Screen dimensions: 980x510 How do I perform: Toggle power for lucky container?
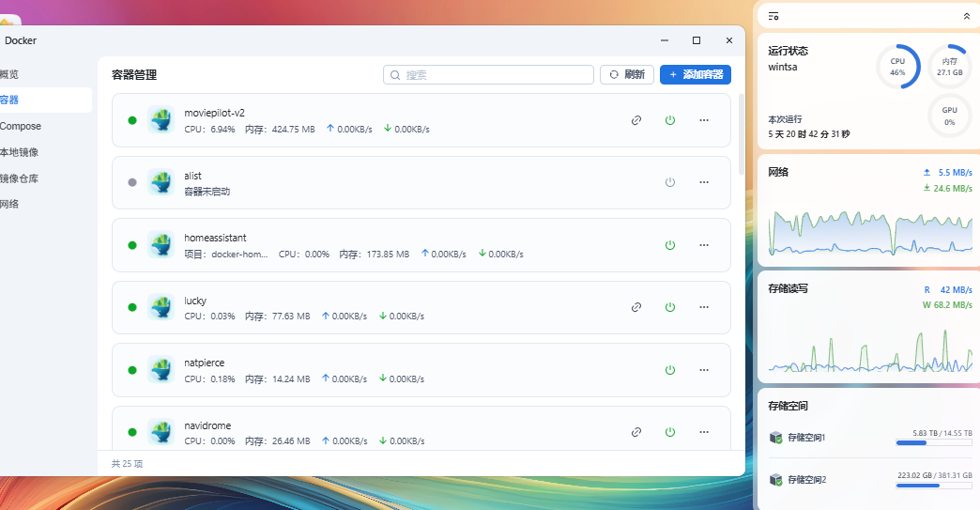(670, 307)
